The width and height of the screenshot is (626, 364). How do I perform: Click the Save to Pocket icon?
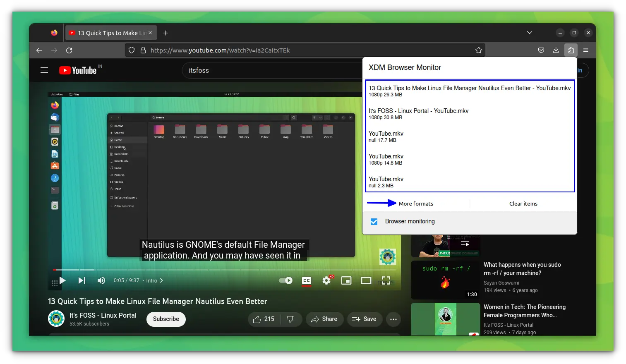[541, 50]
